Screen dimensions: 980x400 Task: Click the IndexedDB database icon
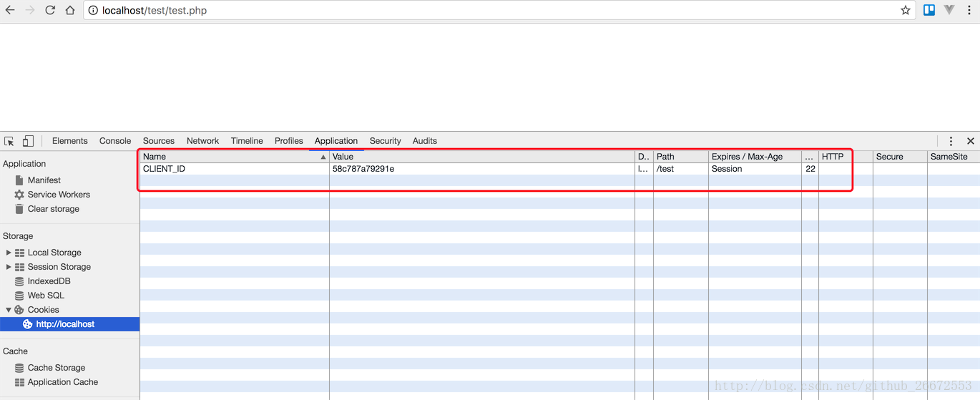tap(19, 281)
